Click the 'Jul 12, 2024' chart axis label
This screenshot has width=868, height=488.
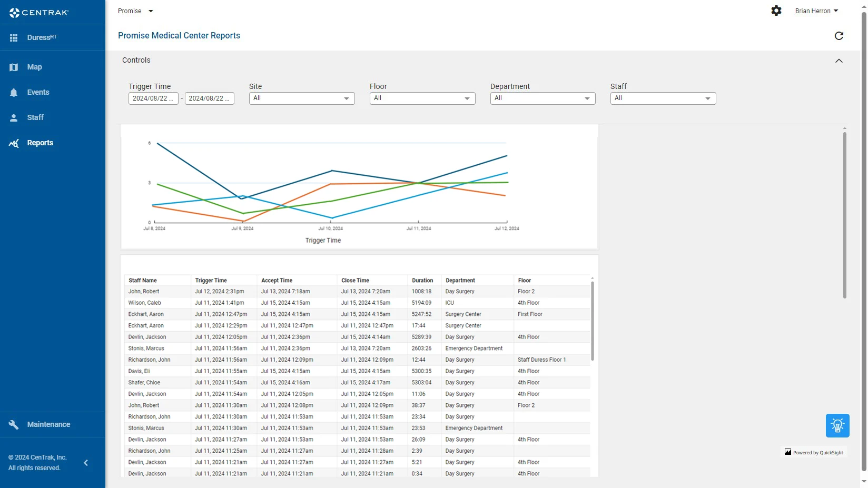pos(507,228)
